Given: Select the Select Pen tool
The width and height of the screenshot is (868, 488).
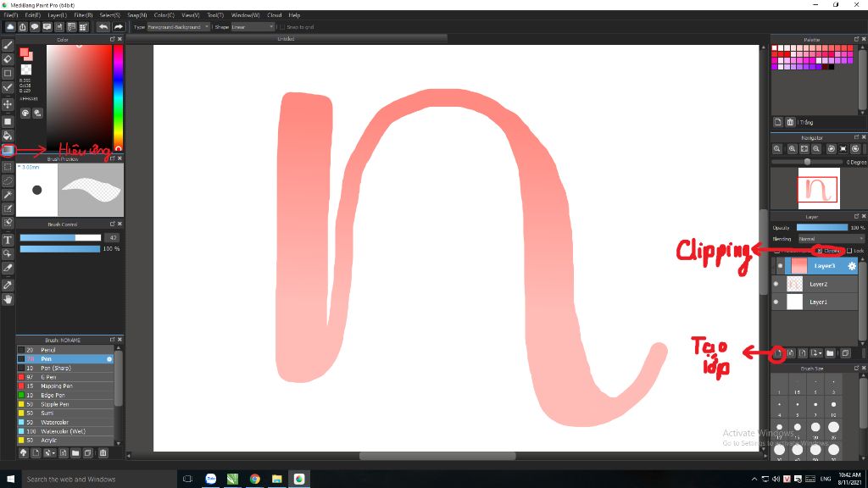Looking at the screenshot, I should coord(8,208).
